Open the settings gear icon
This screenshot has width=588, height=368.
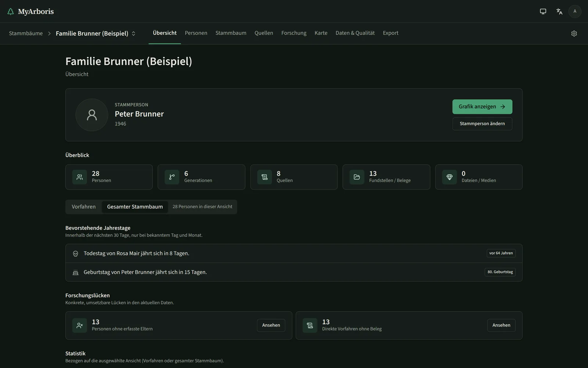pyautogui.click(x=574, y=33)
